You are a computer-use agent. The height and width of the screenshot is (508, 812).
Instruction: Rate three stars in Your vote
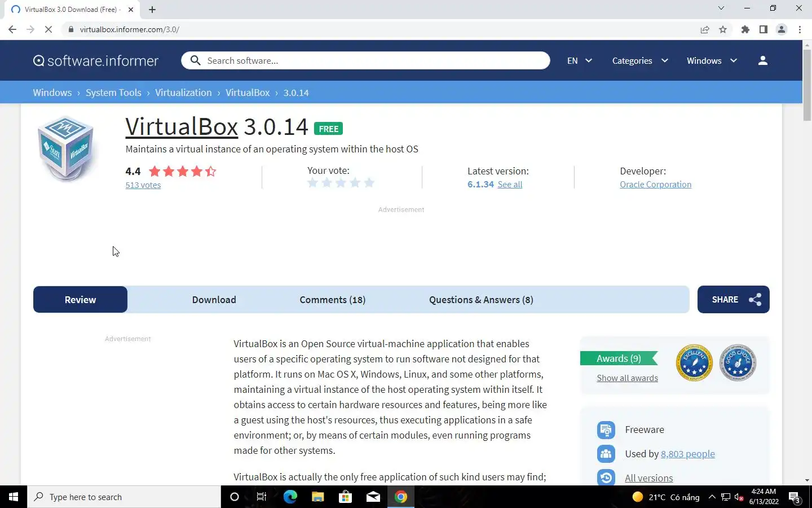[x=341, y=183]
